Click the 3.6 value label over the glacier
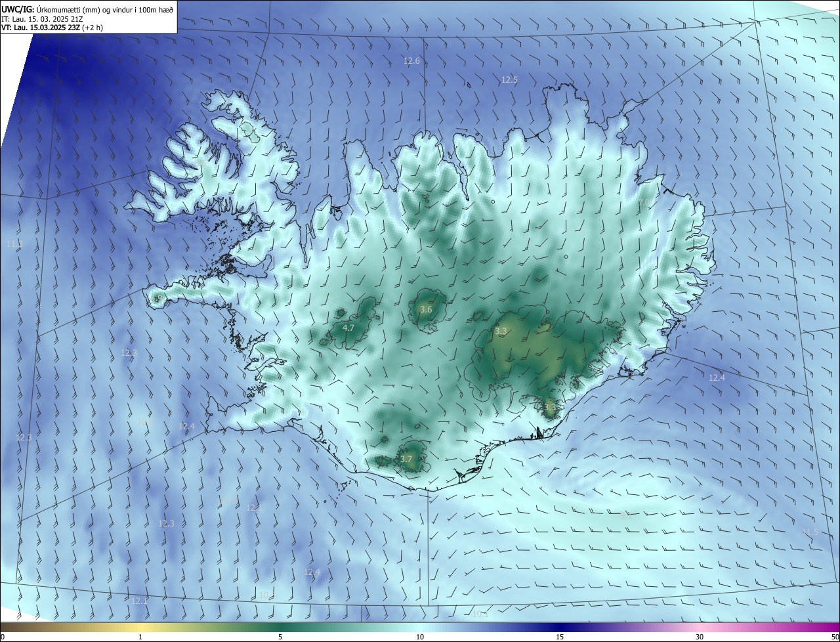Viewport: 840px width, 642px height. [x=426, y=309]
